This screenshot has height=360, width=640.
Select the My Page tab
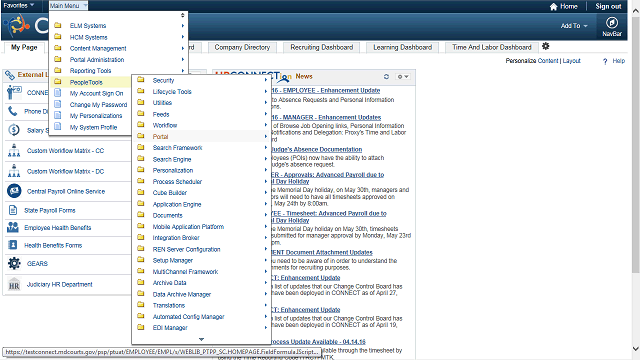click(x=24, y=47)
